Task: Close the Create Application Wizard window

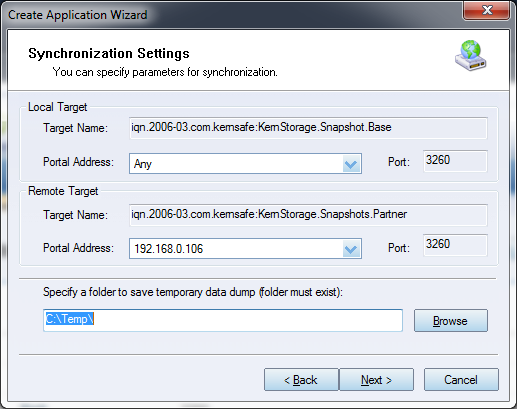Action: coord(486,11)
